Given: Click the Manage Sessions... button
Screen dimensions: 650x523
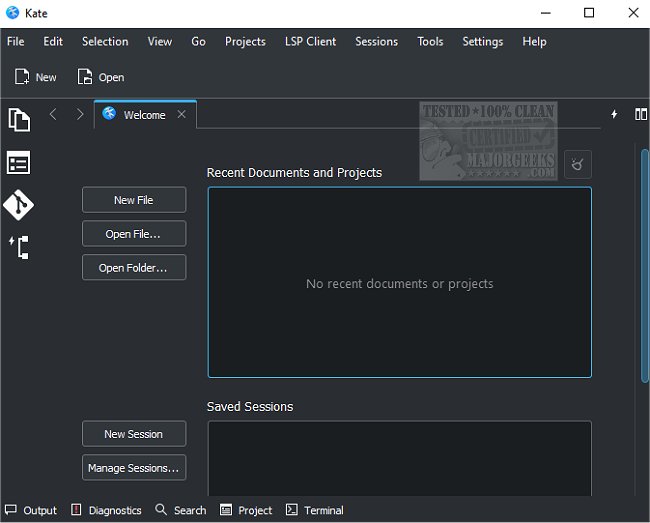Looking at the screenshot, I should (134, 468).
